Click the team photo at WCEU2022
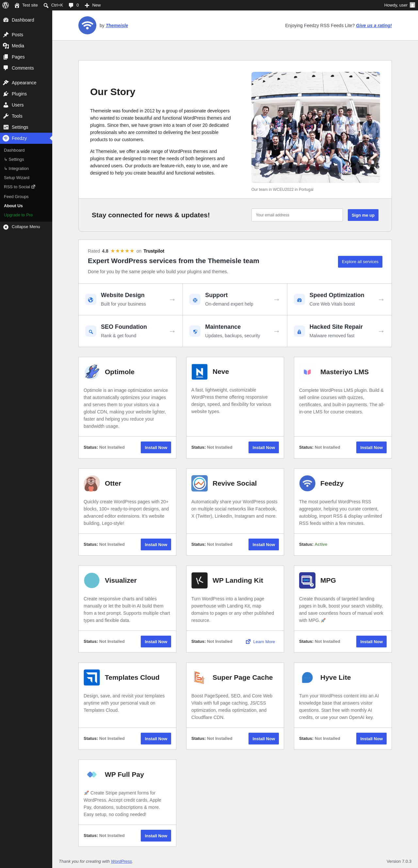 pos(315,127)
